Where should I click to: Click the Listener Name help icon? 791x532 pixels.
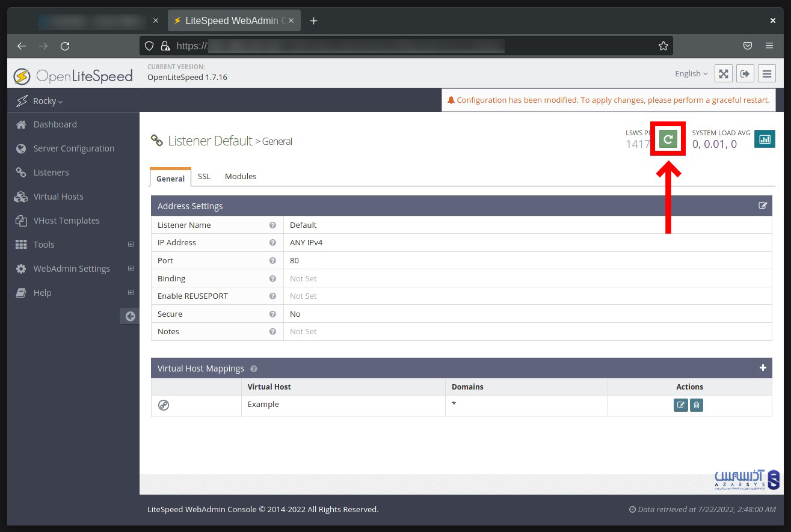coord(272,225)
